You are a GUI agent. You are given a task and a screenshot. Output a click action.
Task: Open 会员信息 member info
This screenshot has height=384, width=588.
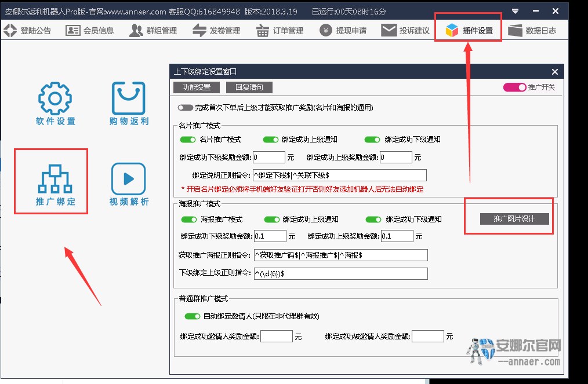[90, 30]
